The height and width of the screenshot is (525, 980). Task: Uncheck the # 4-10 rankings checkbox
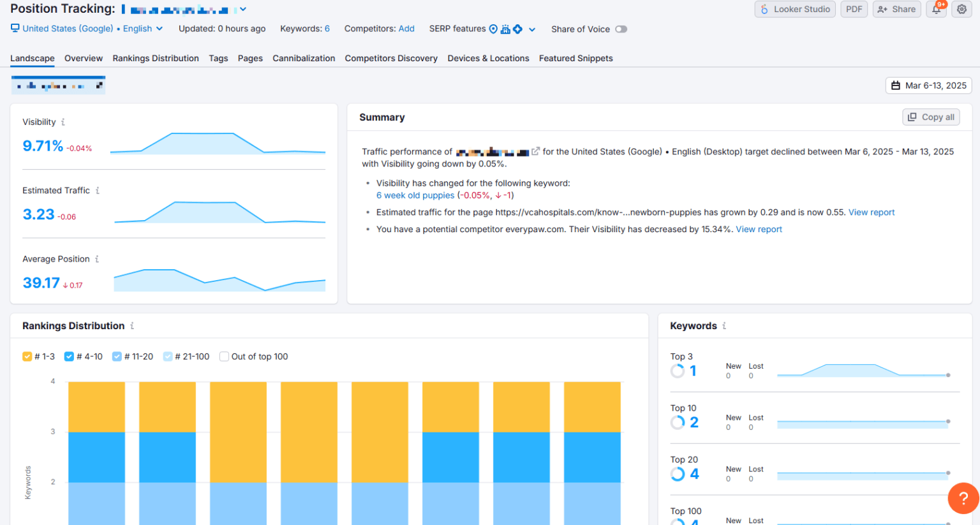point(69,357)
